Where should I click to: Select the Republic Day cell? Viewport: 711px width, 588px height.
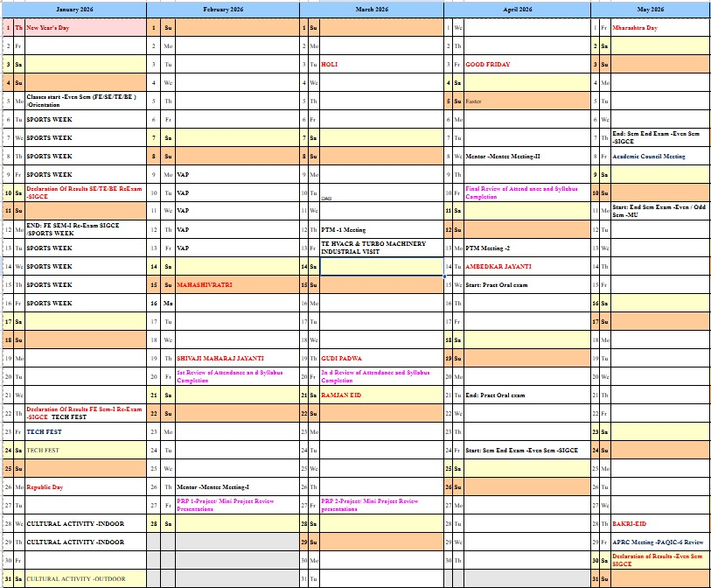tap(83, 487)
